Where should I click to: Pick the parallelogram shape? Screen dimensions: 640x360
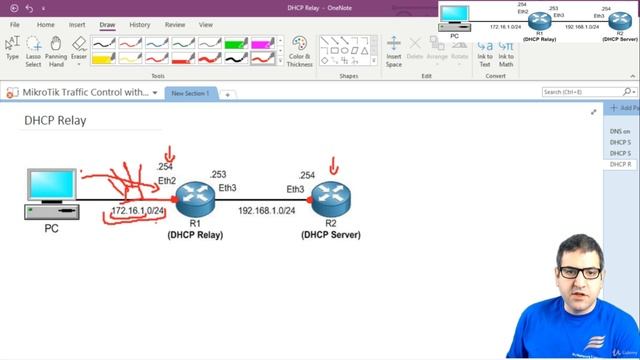click(355, 51)
